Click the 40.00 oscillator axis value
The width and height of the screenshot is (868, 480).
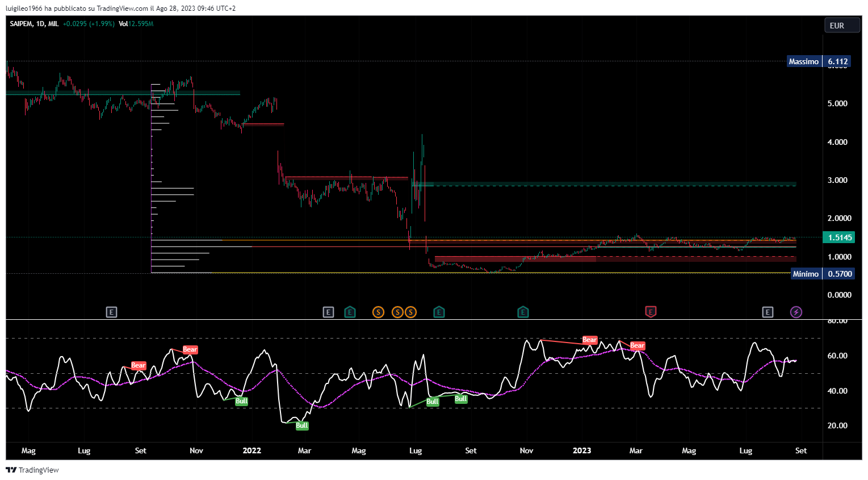tap(837, 391)
